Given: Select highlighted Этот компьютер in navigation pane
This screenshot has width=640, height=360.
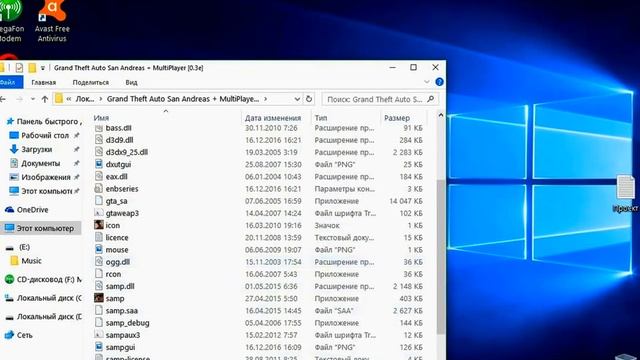Looking at the screenshot, I should [x=41, y=228].
